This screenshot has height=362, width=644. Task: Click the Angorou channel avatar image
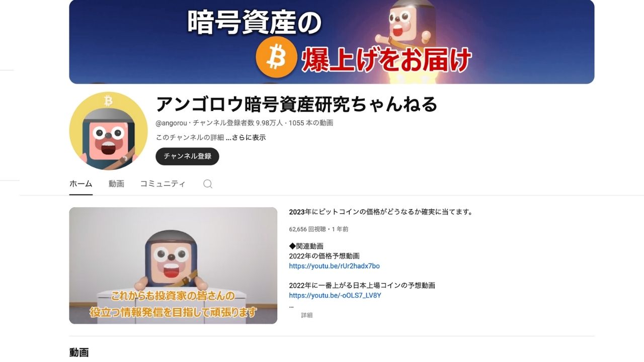[108, 131]
